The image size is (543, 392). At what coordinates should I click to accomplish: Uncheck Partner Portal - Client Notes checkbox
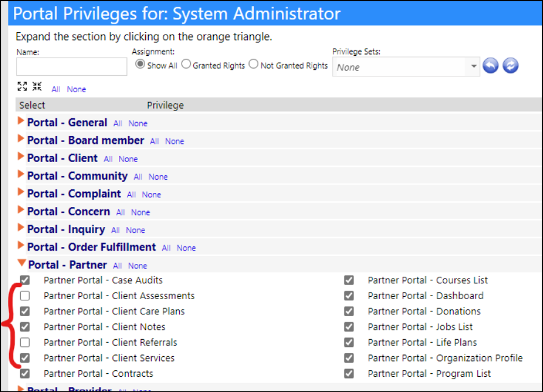24,326
